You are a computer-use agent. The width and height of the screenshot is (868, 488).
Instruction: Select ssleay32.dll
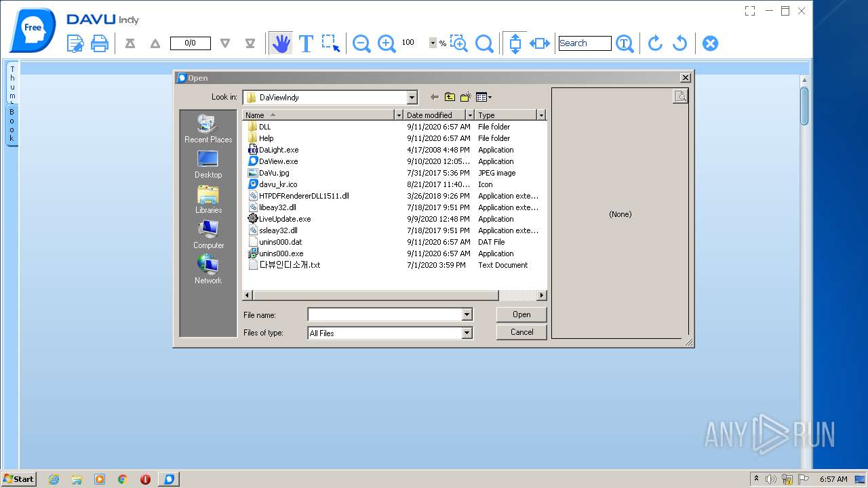click(x=273, y=230)
